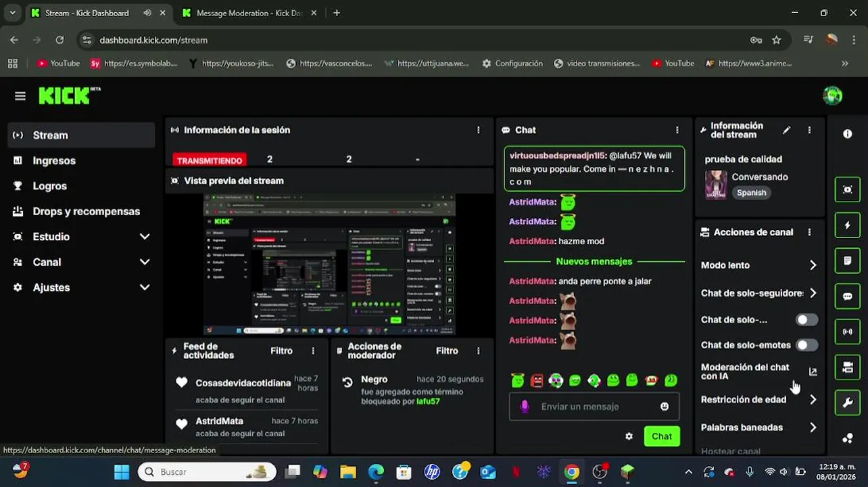Open a new browser tab

(337, 13)
